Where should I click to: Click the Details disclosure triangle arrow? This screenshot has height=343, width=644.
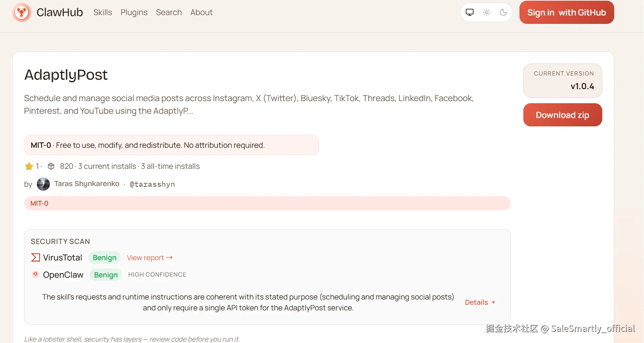pos(494,302)
